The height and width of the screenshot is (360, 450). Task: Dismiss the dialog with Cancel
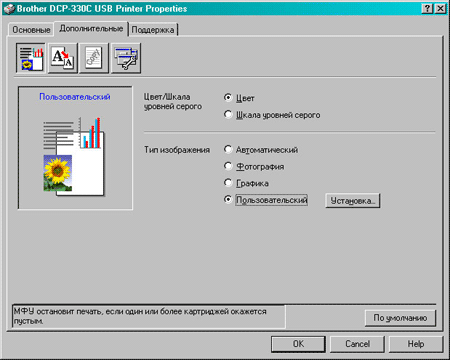click(x=357, y=344)
